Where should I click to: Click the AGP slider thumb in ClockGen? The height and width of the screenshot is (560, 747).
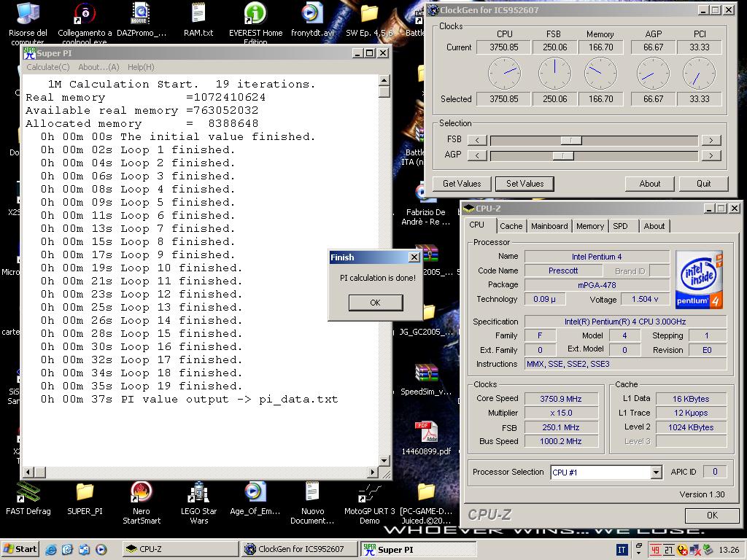[563, 155]
